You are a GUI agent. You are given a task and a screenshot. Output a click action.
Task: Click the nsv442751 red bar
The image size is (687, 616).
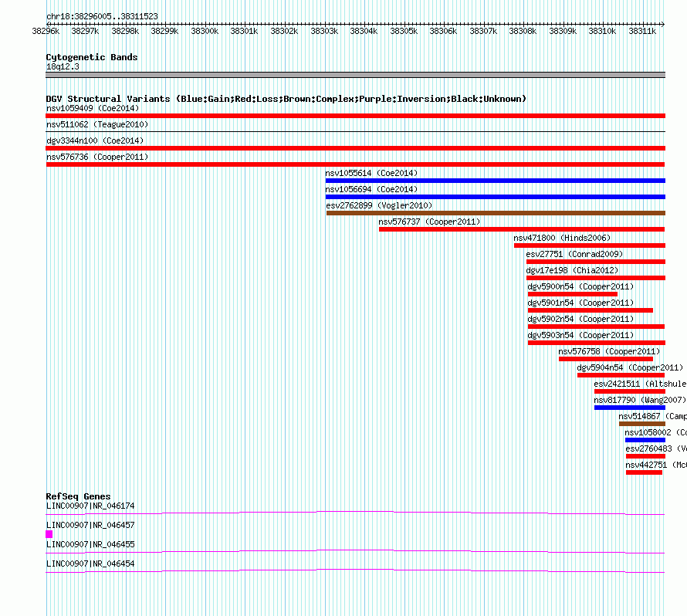[x=644, y=472]
